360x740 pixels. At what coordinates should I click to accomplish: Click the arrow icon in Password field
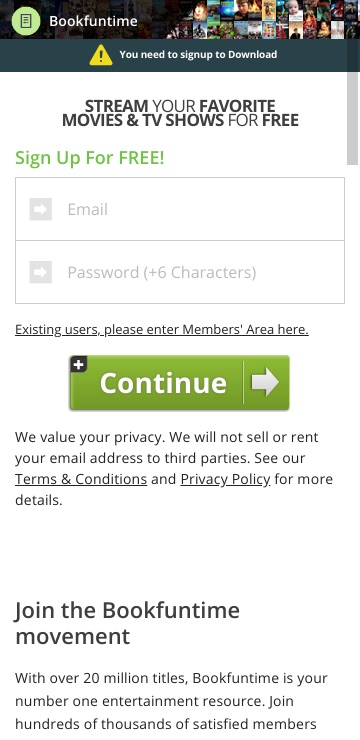point(41,272)
